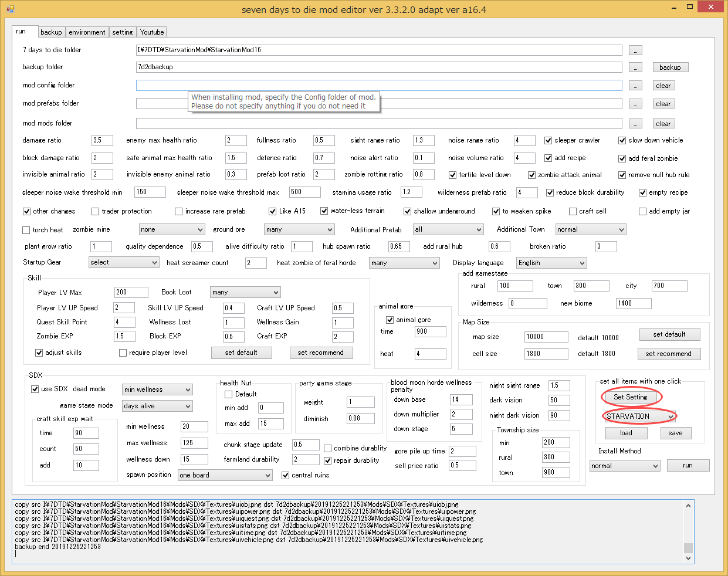Browse for the backup folder

635,67
